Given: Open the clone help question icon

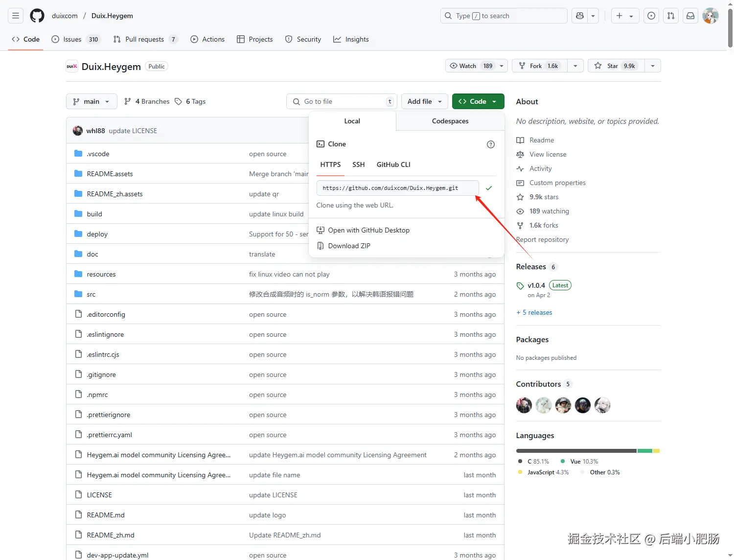Looking at the screenshot, I should (491, 144).
